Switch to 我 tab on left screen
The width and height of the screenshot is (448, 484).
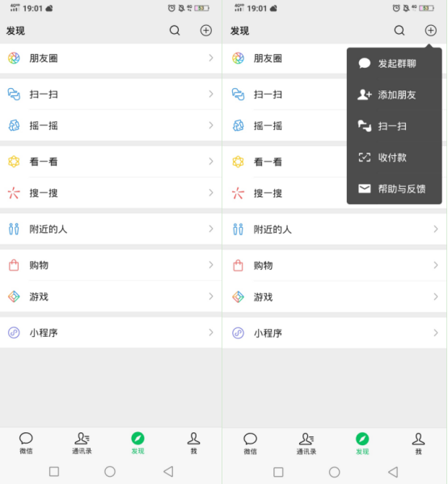[x=194, y=444]
